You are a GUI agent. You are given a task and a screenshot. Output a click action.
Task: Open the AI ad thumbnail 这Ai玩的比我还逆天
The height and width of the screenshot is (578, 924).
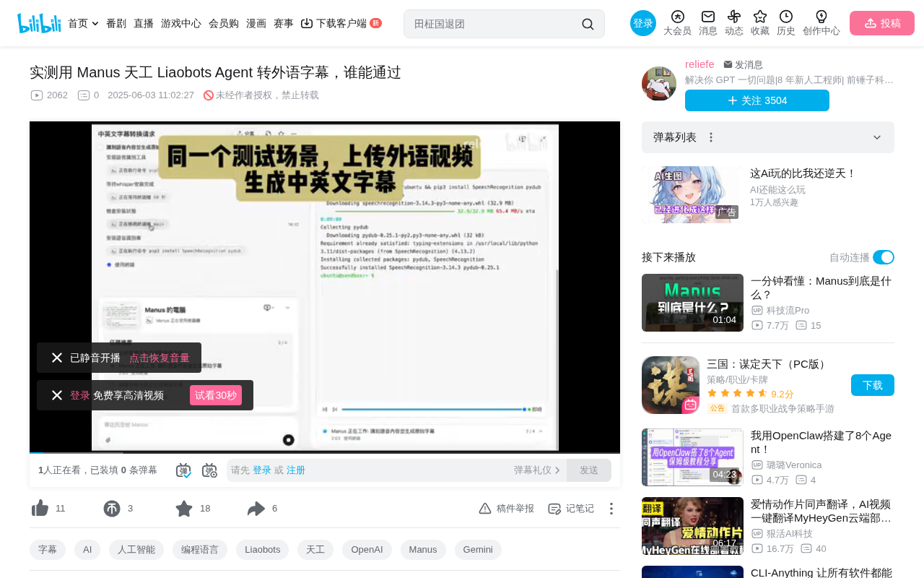(x=692, y=194)
